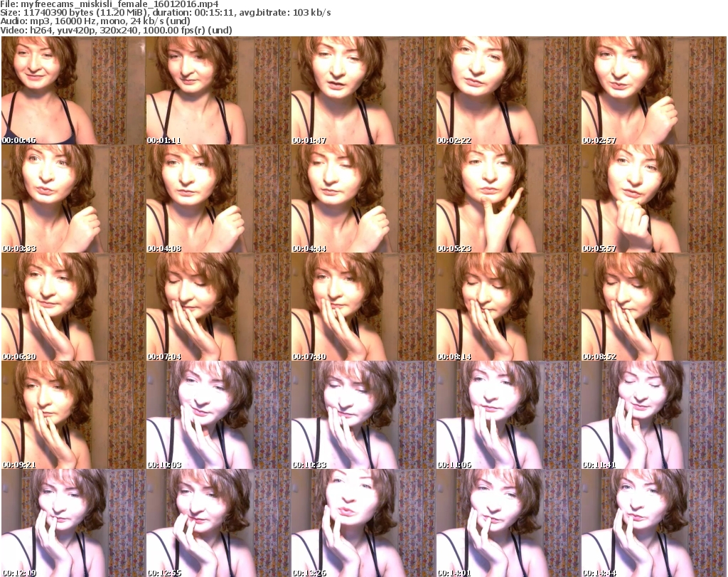Select the thumbnail stamped 00:04:44

point(363,198)
